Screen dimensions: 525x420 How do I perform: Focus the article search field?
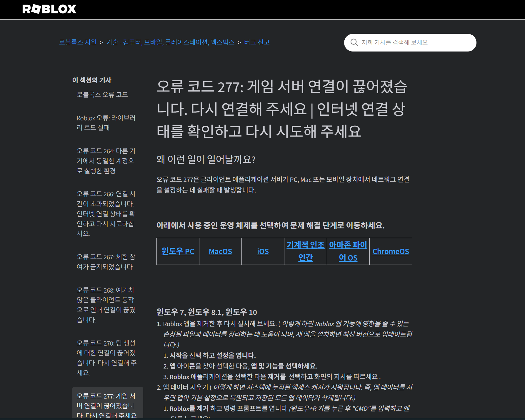coord(410,43)
